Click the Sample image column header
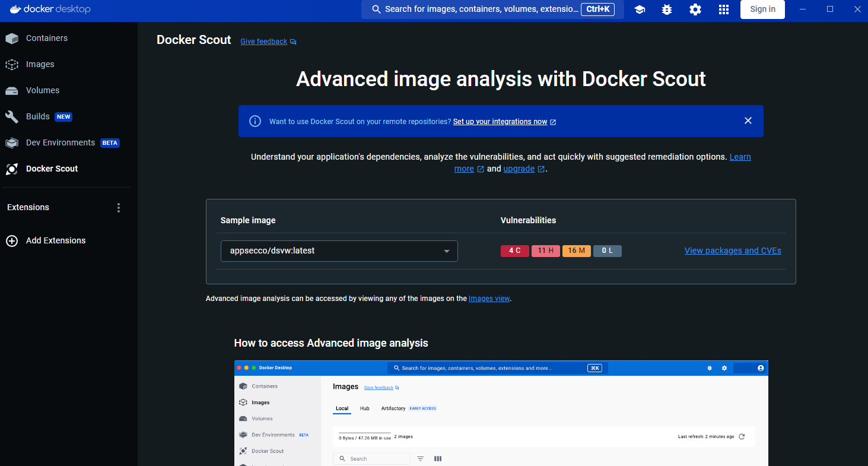868x466 pixels. tap(248, 220)
